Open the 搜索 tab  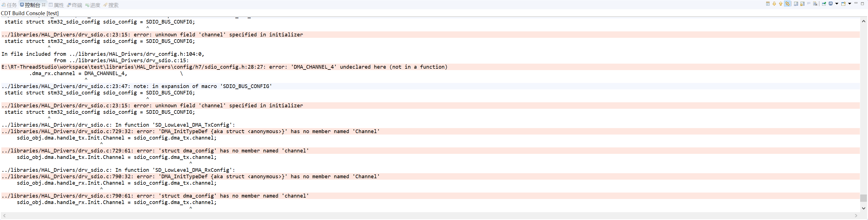click(x=111, y=5)
